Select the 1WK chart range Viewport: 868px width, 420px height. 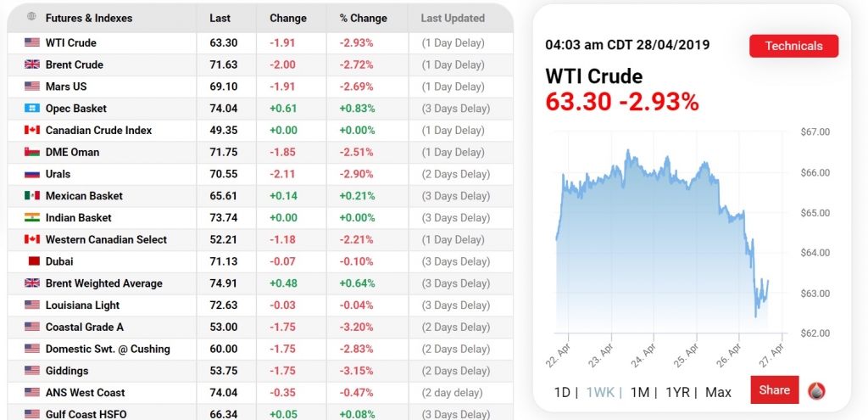click(x=600, y=392)
